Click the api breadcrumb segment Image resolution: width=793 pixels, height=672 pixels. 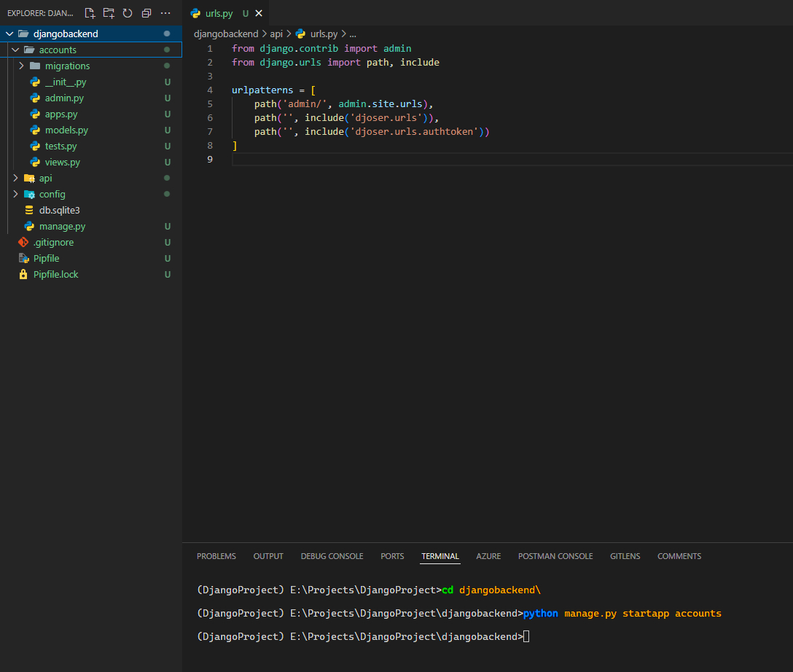[x=276, y=34]
